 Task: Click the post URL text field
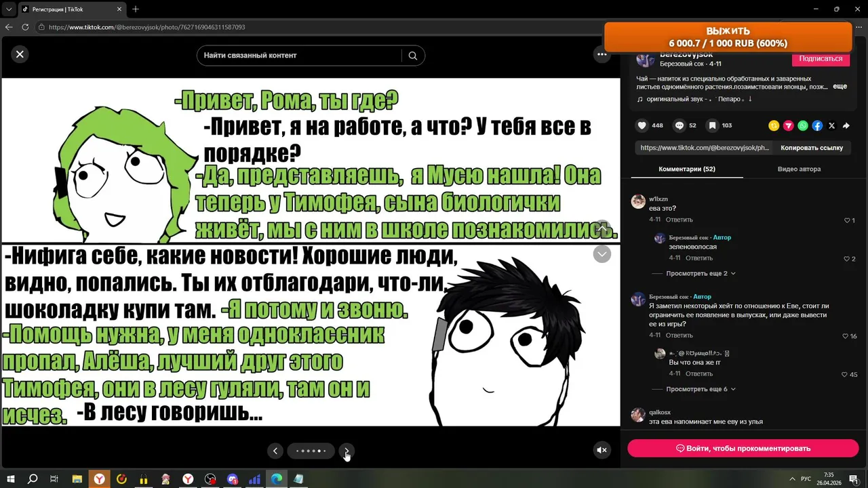(705, 148)
